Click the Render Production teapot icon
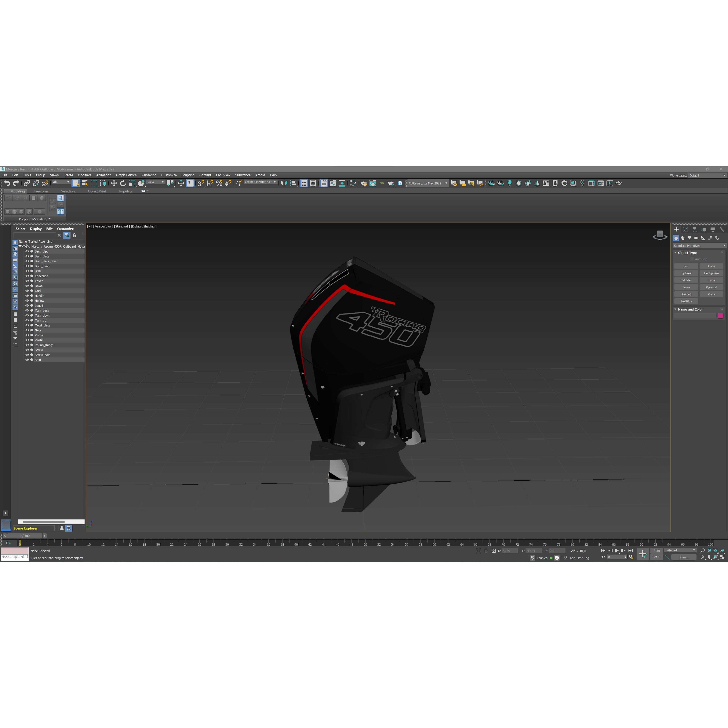Image resolution: width=728 pixels, height=728 pixels. point(619,184)
